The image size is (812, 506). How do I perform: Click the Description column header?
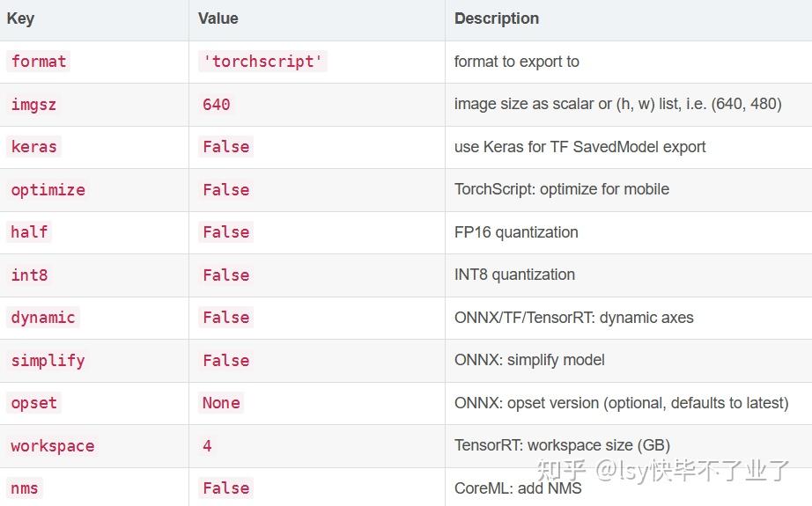496,18
